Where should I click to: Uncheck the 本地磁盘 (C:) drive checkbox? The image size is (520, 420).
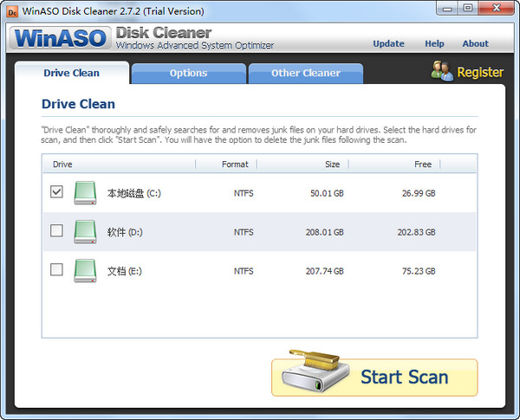click(56, 191)
